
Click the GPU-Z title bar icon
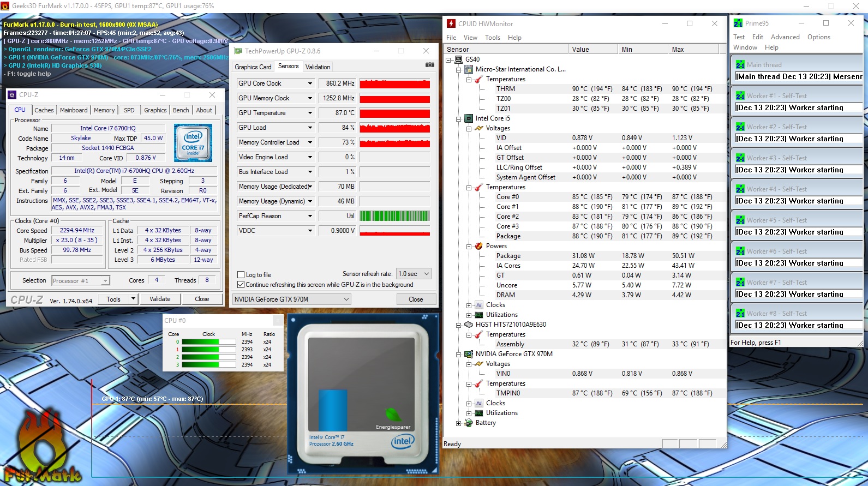point(238,51)
